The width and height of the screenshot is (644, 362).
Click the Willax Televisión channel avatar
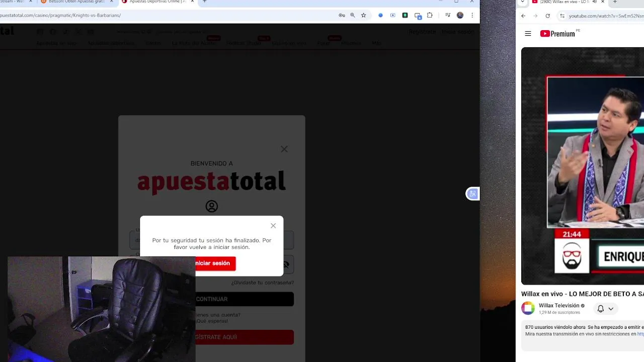528,308
